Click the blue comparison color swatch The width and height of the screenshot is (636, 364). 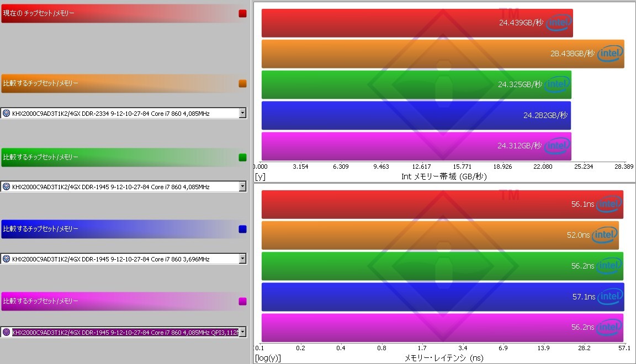point(242,229)
